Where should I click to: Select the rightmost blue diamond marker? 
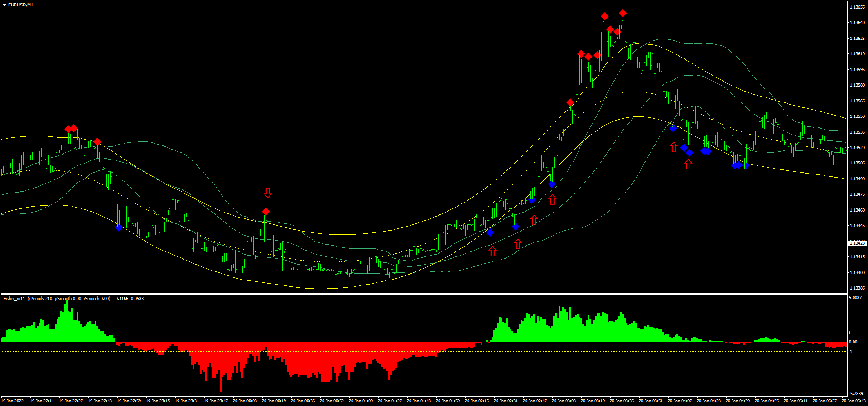pos(745,165)
